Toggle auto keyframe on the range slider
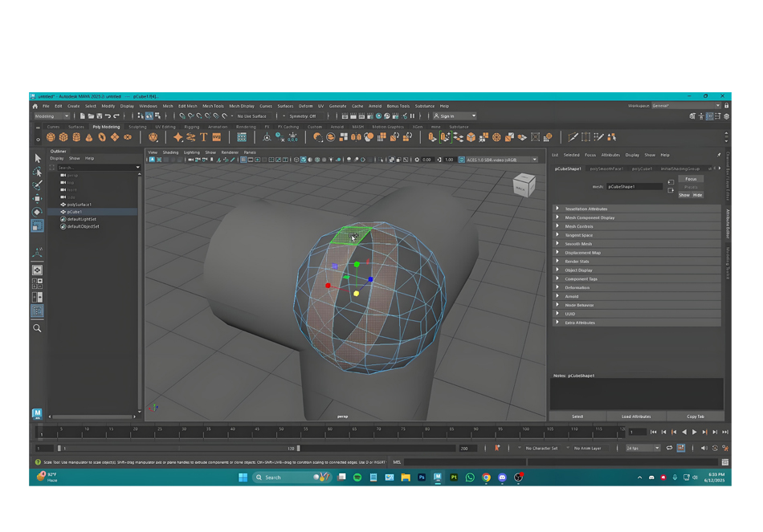Viewport: 763px width, 532px height. pyautogui.click(x=497, y=448)
